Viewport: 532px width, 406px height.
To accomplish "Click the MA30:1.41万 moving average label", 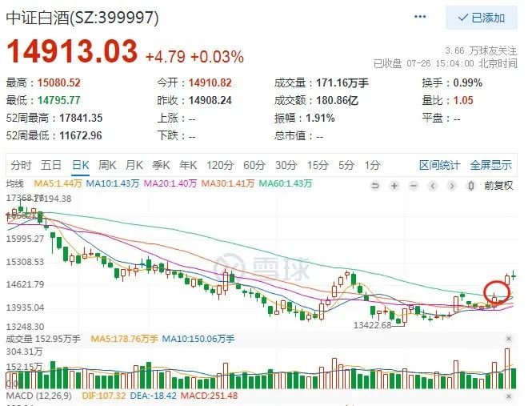I will 228,183.
